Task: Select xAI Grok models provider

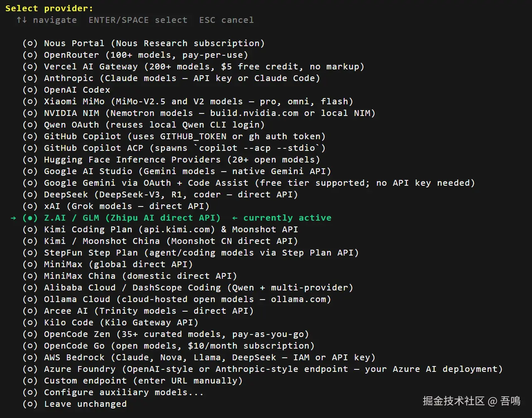Action: (x=30, y=206)
